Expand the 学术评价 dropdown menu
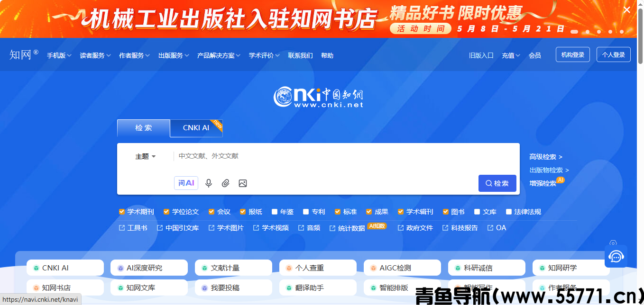The height and width of the screenshot is (305, 644). pyautogui.click(x=265, y=55)
